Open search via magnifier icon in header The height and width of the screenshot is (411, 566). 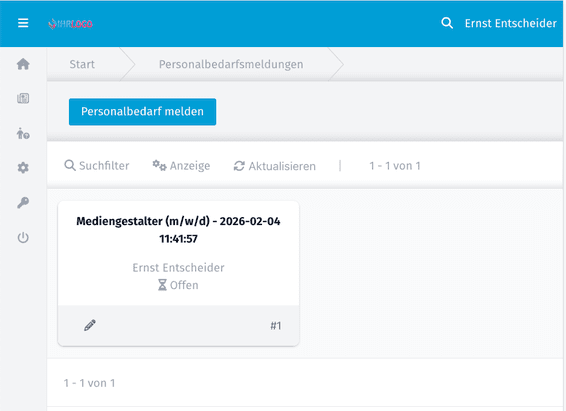[x=447, y=23]
